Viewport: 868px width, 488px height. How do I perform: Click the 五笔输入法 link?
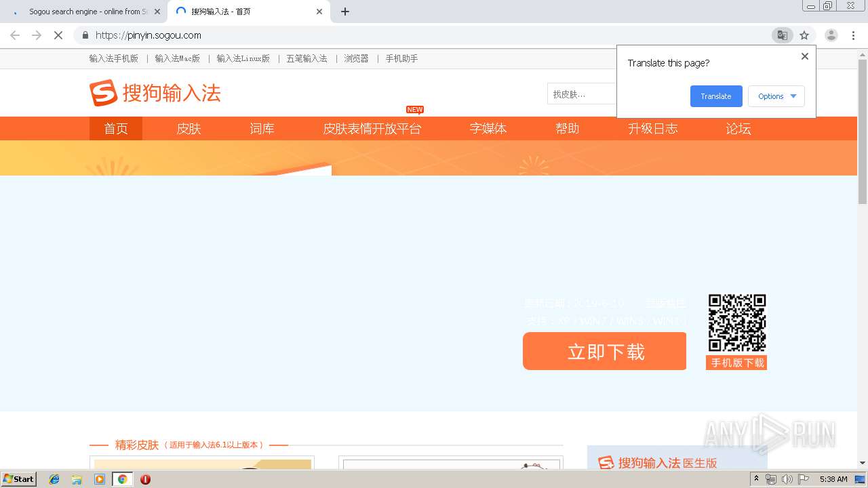pyautogui.click(x=307, y=58)
